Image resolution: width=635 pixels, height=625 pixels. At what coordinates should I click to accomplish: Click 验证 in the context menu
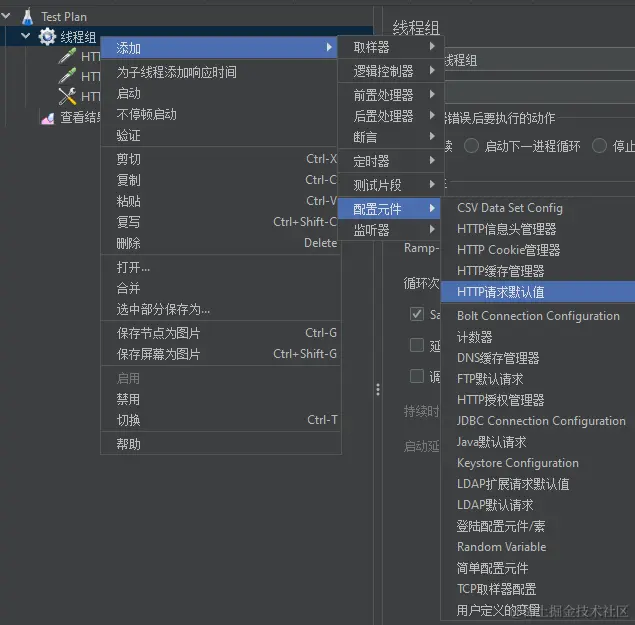219,135
